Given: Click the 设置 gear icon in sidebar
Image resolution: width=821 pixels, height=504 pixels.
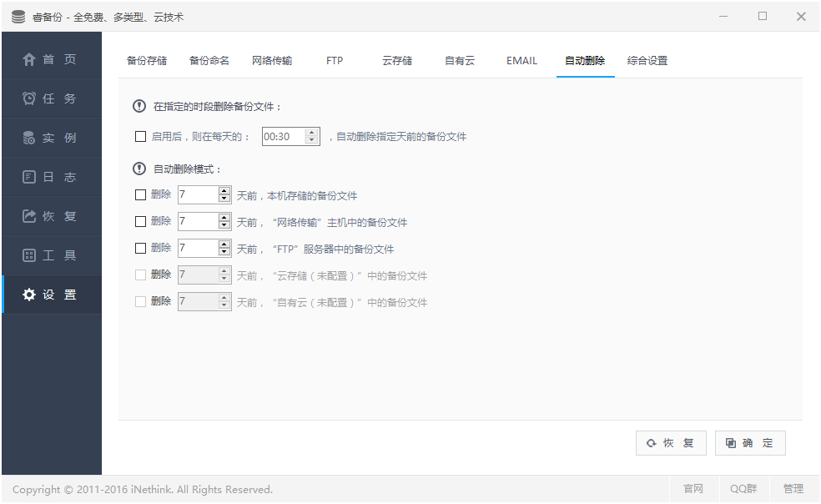Looking at the screenshot, I should pos(52,294).
